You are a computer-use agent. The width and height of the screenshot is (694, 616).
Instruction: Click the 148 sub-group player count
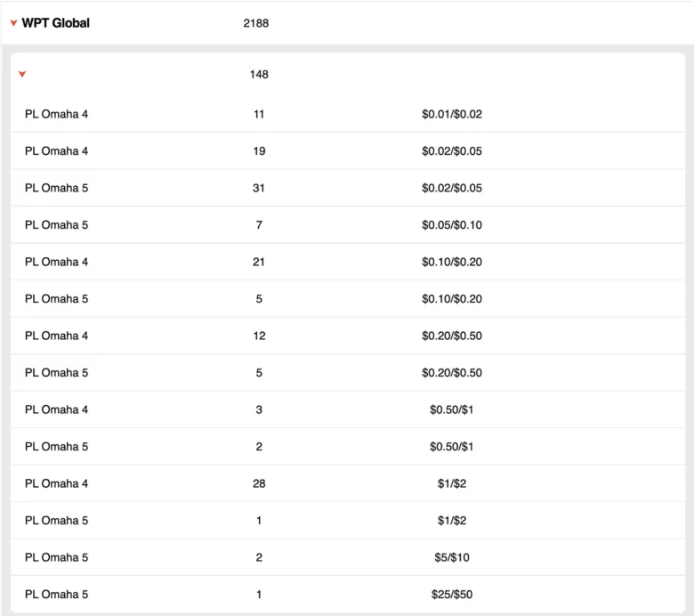[x=259, y=75]
